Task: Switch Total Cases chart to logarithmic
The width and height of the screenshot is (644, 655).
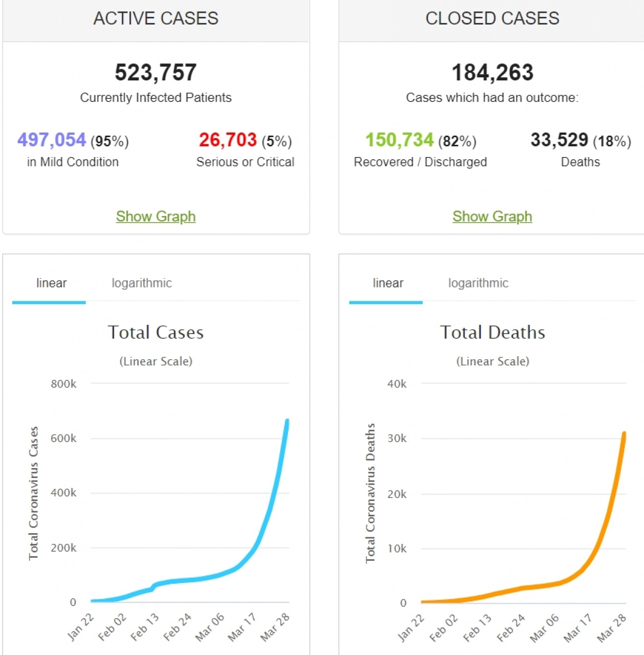Action: 142,283
